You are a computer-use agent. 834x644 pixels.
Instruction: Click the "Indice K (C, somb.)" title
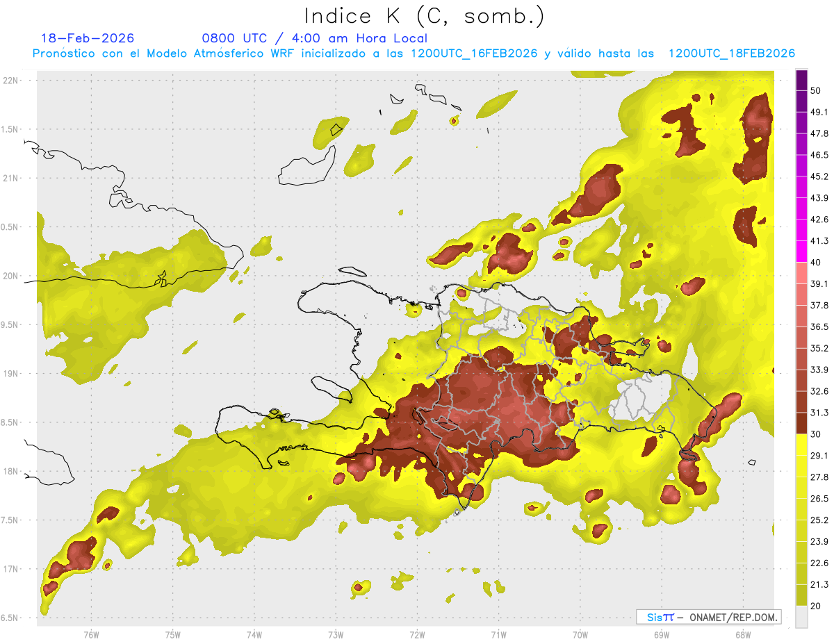[425, 16]
